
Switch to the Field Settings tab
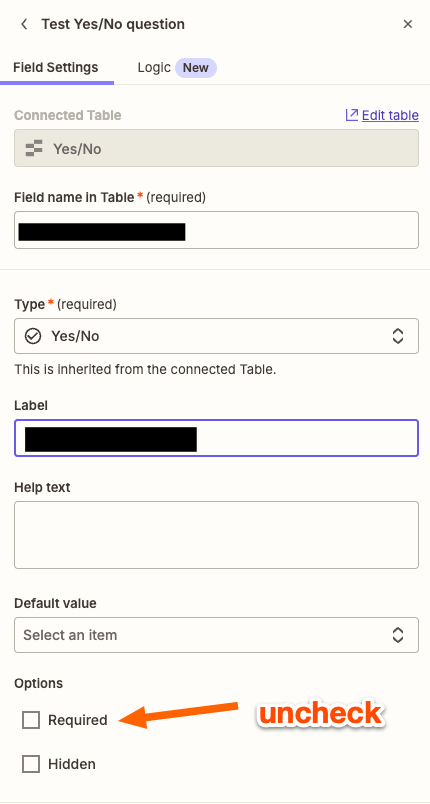pos(56,68)
